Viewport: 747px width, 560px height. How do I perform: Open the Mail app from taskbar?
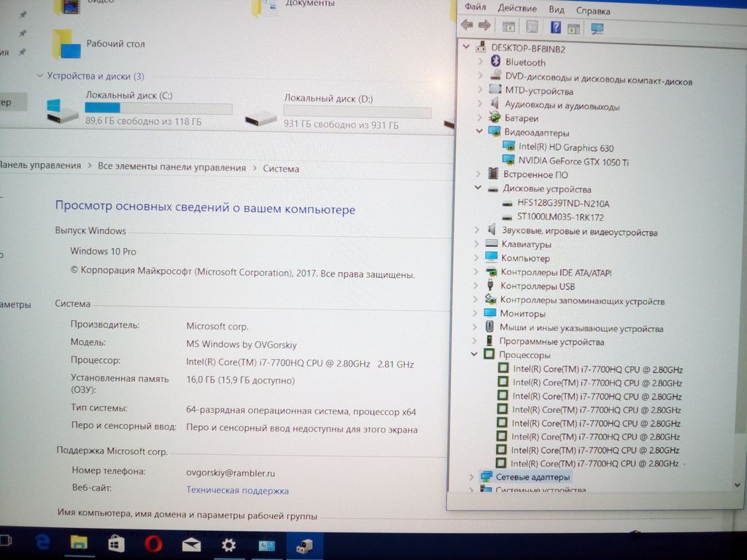[191, 545]
